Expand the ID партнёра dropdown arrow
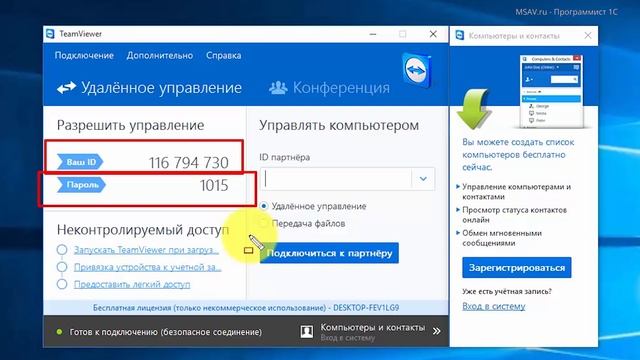This screenshot has height=360, width=640. click(423, 179)
